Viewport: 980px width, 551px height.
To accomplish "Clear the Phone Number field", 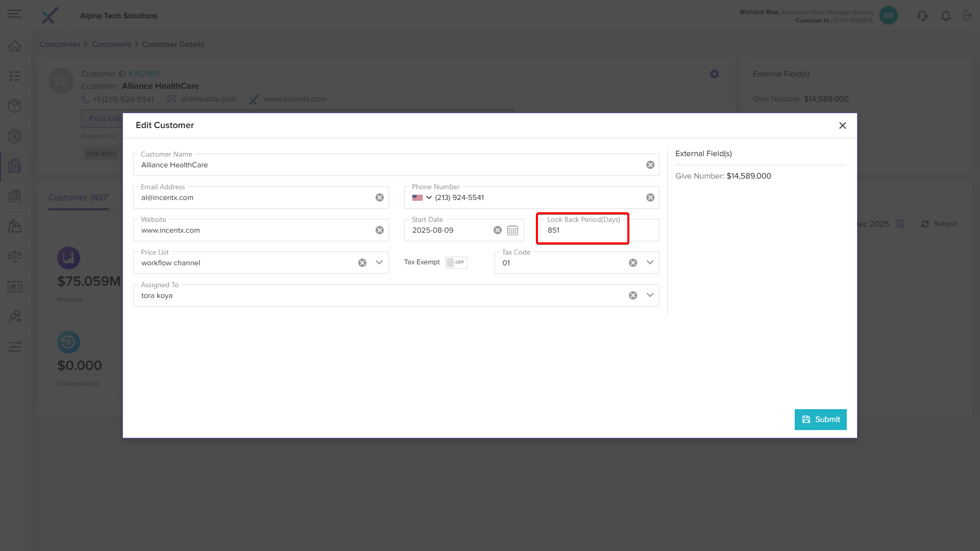I will (650, 197).
